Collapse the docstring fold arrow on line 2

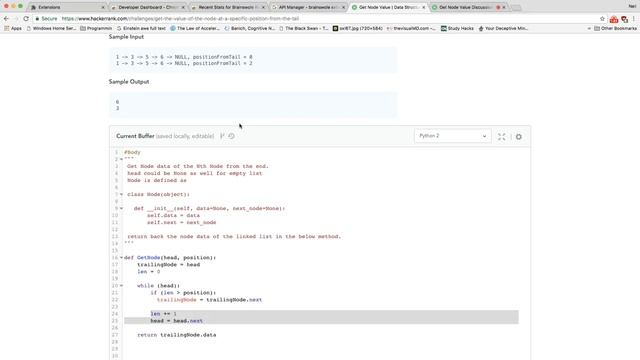(121, 160)
